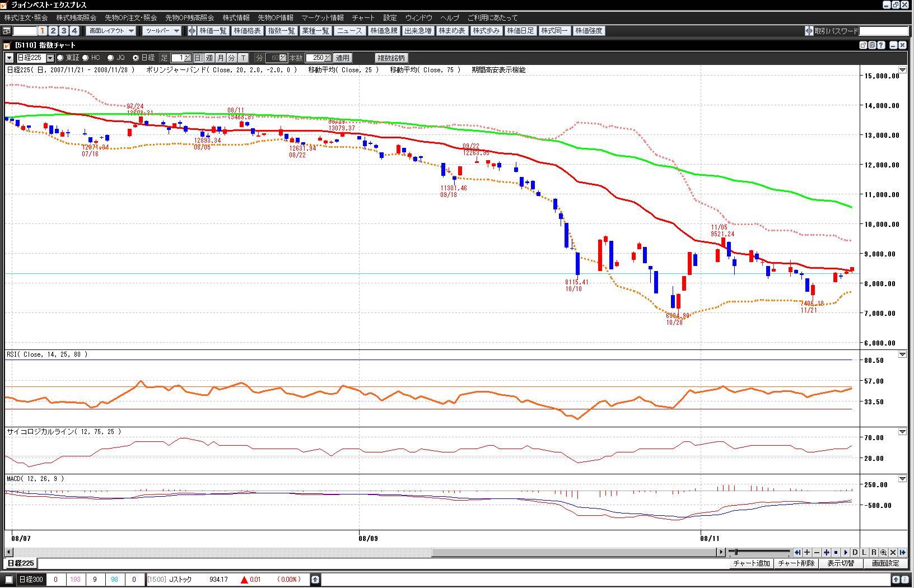Click the blue stop square icon
The image size is (914, 588).
836,552
